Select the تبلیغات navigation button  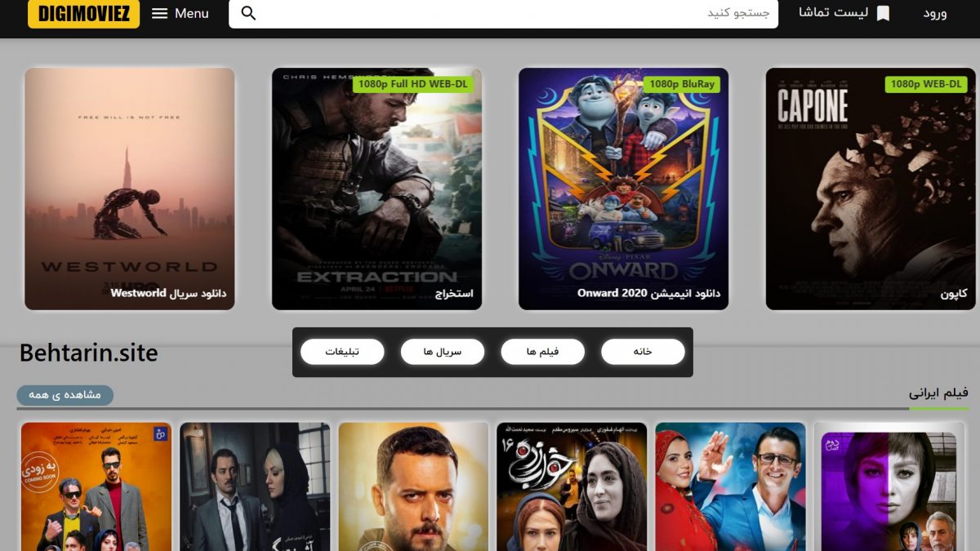click(x=342, y=352)
